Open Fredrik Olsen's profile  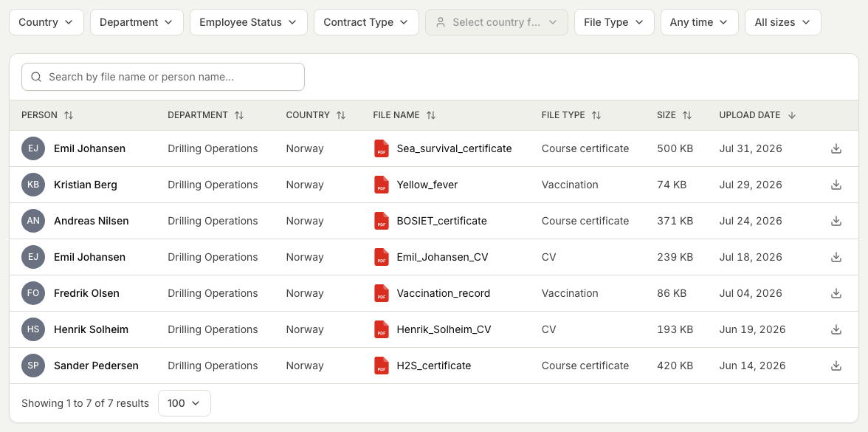pos(86,293)
